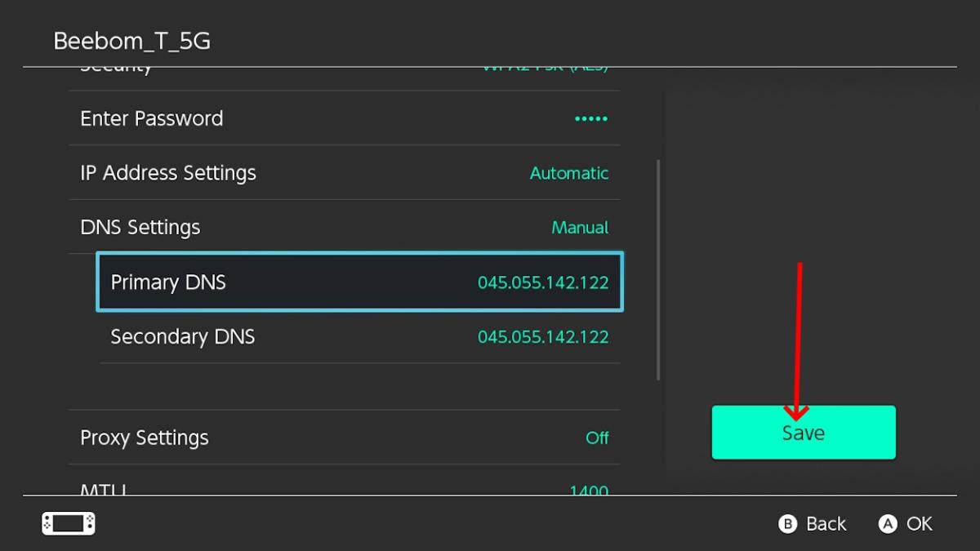Click the settings list vertical scrollbar
This screenshot has width=980, height=551.
658,269
